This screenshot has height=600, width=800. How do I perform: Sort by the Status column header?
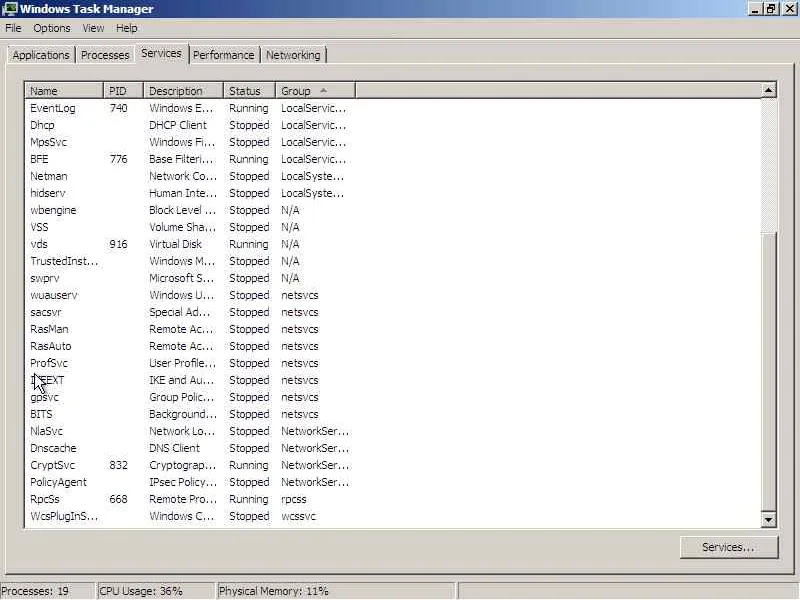tap(249, 91)
